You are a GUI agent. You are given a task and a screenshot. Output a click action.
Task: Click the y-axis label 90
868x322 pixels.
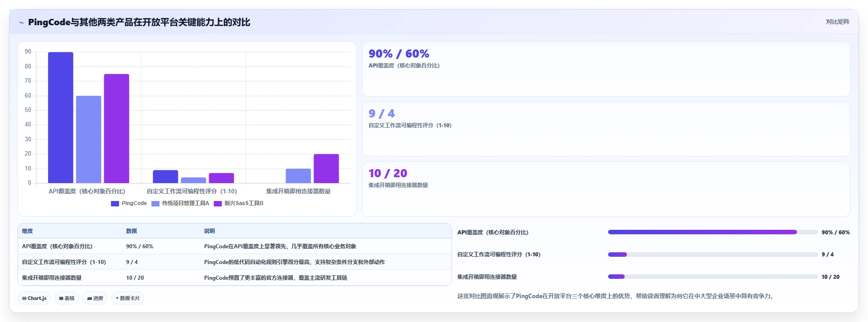click(x=28, y=52)
